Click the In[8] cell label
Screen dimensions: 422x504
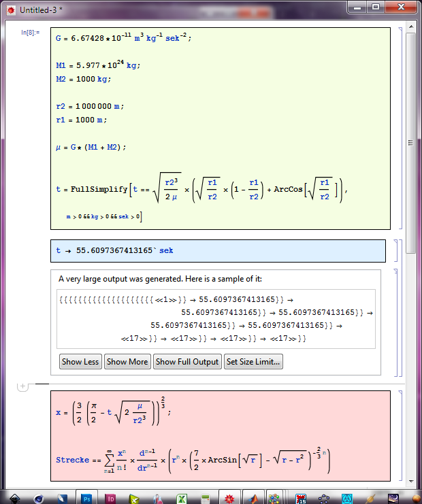[31, 33]
